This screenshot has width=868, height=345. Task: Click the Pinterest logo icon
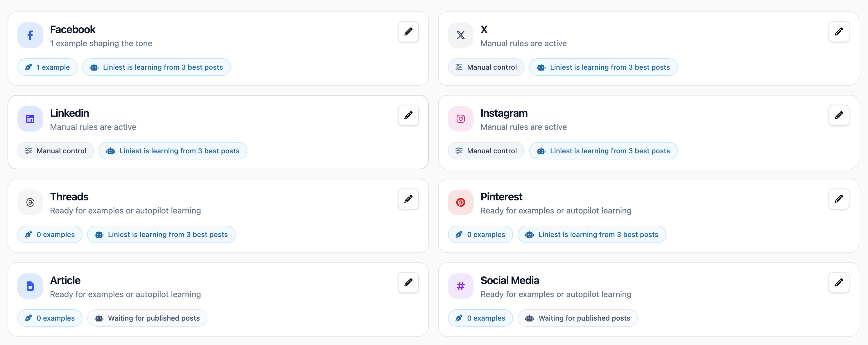460,202
